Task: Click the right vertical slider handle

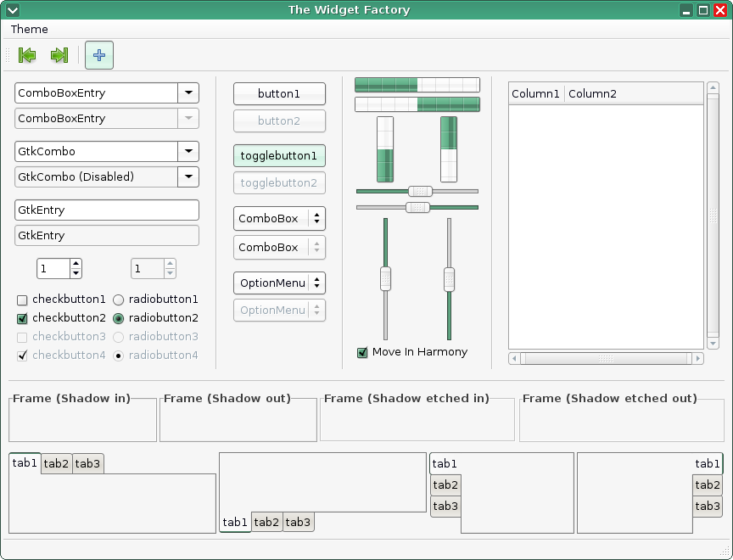Action: pyautogui.click(x=449, y=279)
